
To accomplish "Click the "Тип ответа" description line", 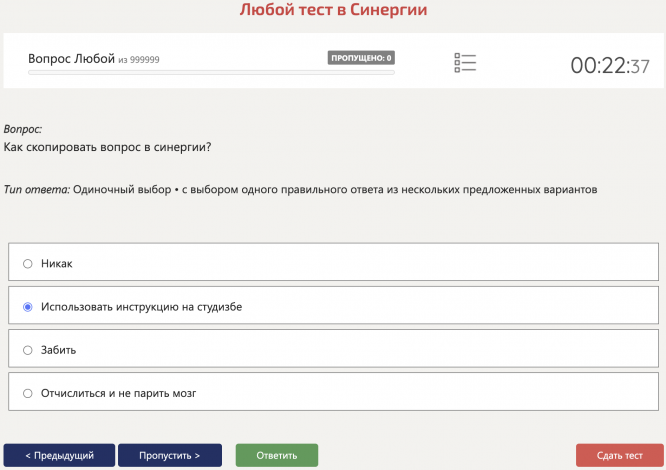I will (300, 189).
